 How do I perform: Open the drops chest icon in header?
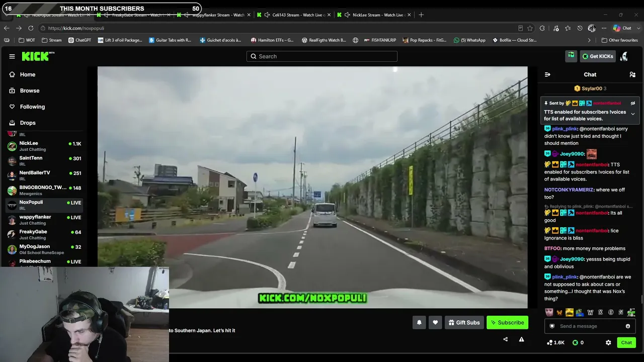[571, 56]
